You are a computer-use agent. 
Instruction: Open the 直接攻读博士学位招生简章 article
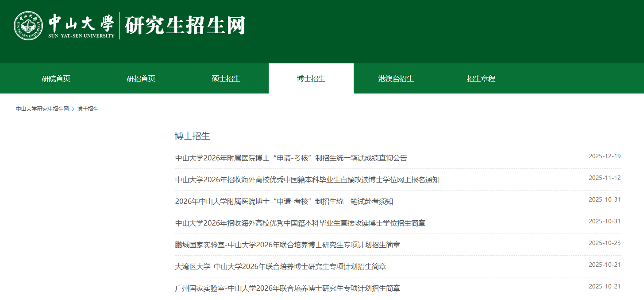(x=300, y=223)
